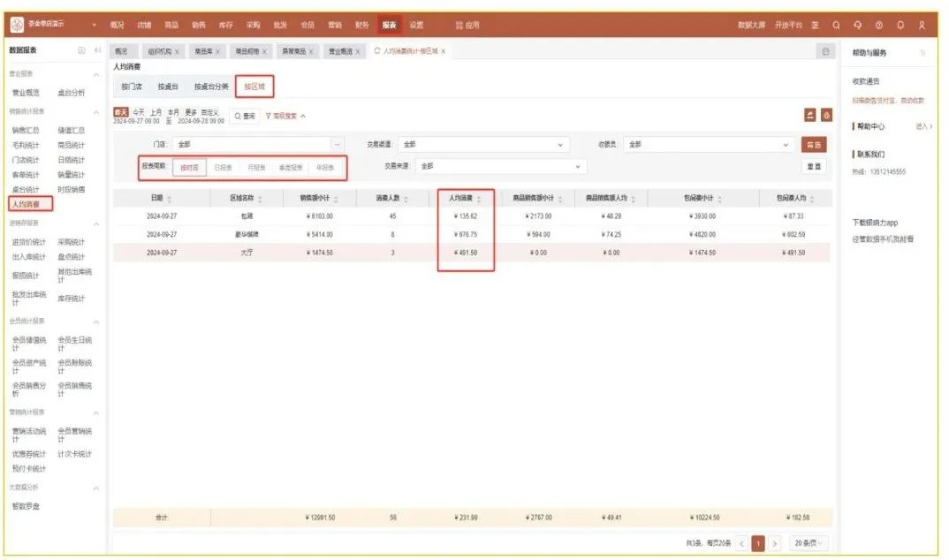Click the 重置 reset button
This screenshot has height=560, width=949.
[x=813, y=166]
